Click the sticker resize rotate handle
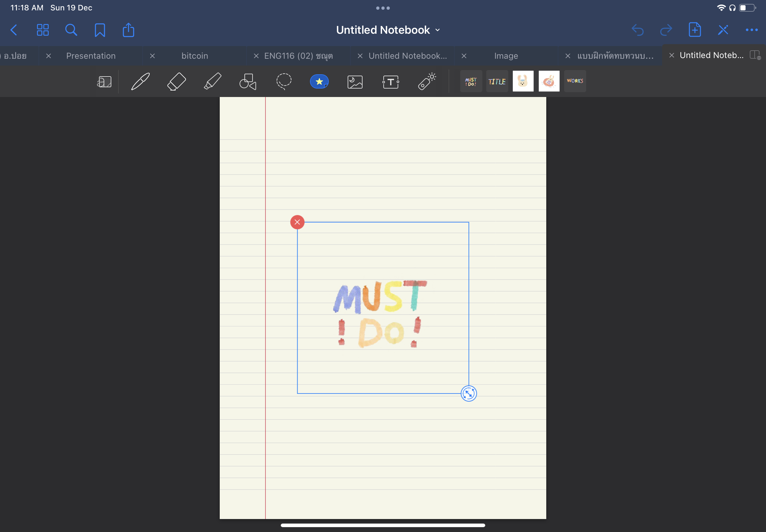The height and width of the screenshot is (532, 766). (x=469, y=393)
